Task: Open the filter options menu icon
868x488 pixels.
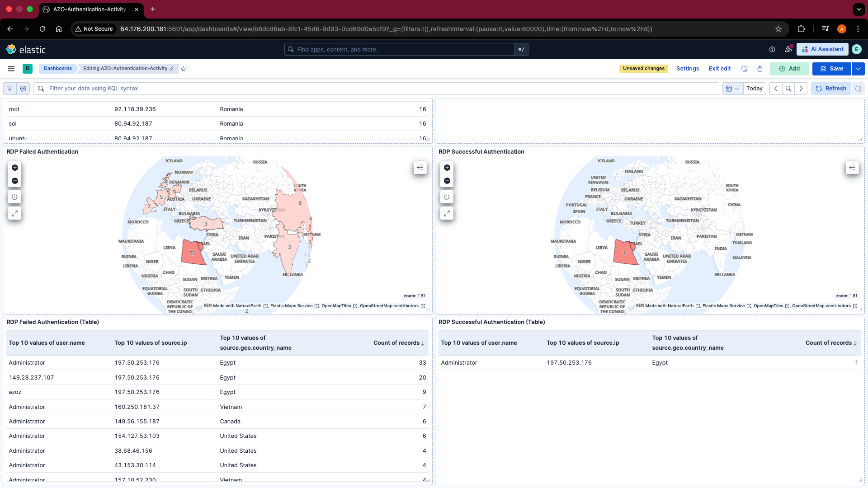Action: pyautogui.click(x=9, y=89)
